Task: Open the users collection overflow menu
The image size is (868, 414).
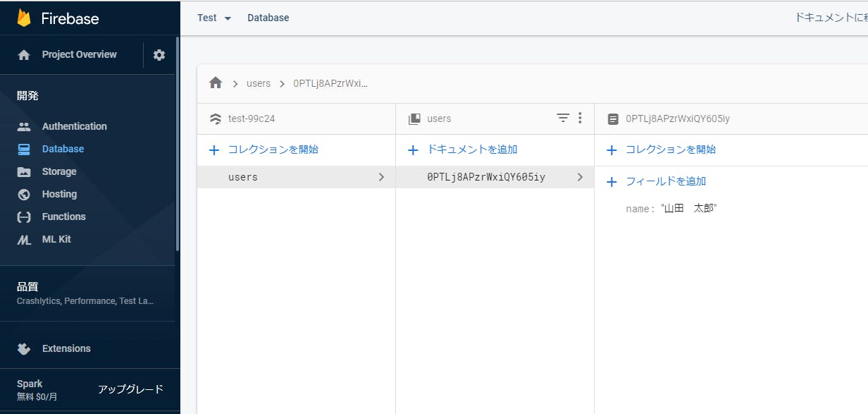Action: [578, 118]
